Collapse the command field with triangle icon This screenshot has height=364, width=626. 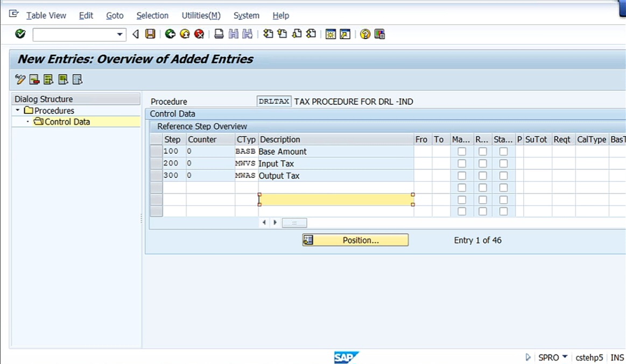136,34
